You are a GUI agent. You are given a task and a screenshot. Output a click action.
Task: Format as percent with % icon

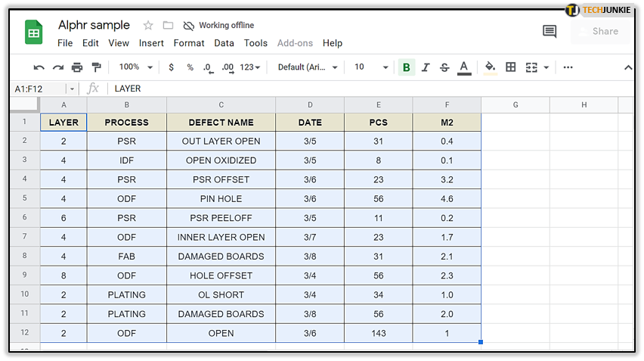190,67
